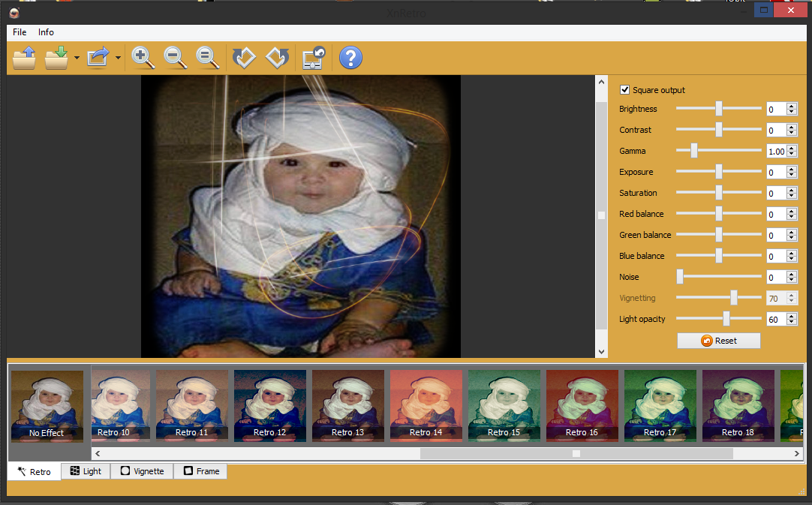812x505 pixels.
Task: Zoom out with the minus magnifier
Action: [x=176, y=58]
